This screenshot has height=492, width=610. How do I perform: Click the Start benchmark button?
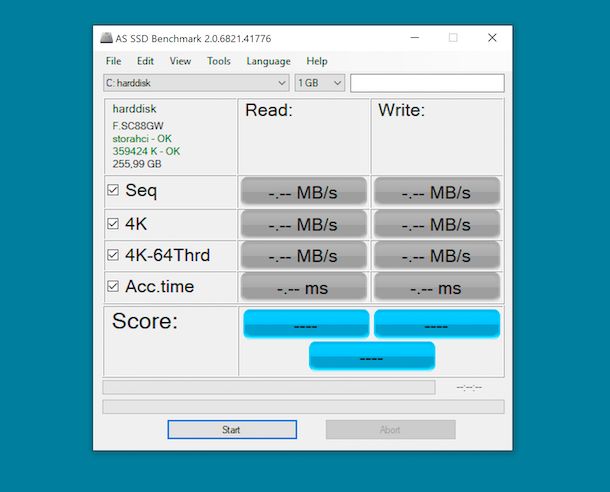(232, 429)
